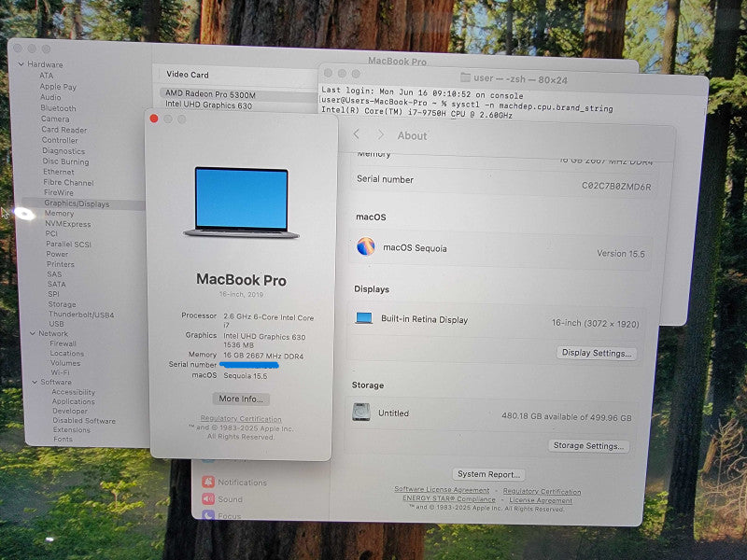Viewport: 747px width, 560px height.
Task: Select Power in hardware list
Action: click(x=57, y=254)
